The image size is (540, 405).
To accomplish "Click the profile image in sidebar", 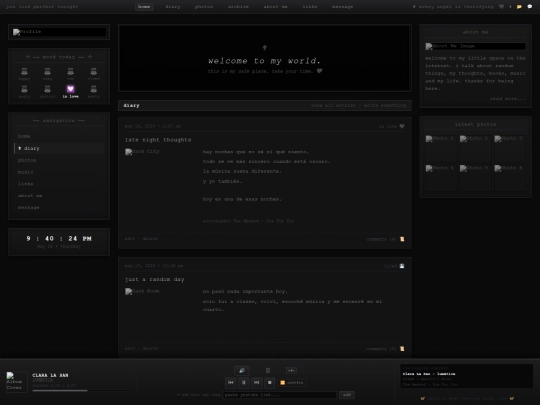I will pyautogui.click(x=59, y=32).
